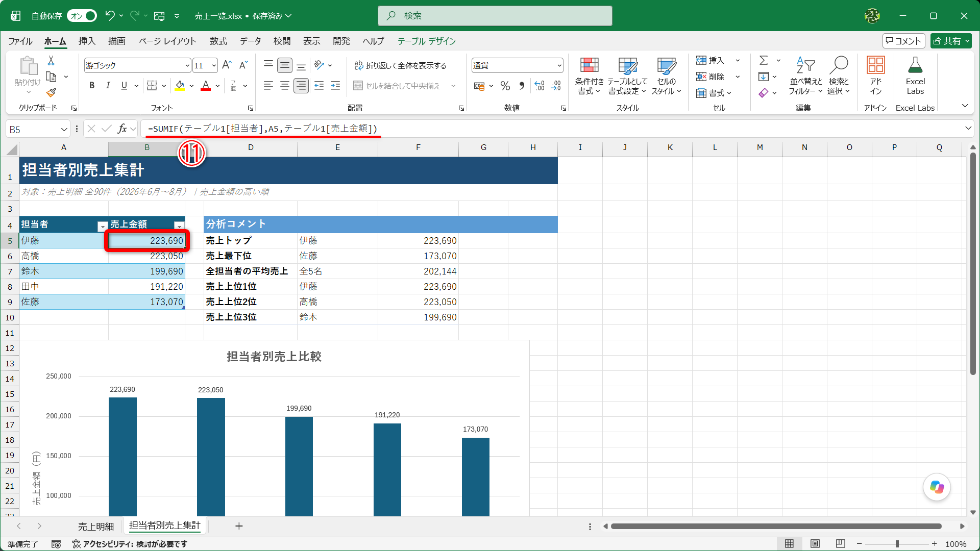
Task: Increase font size with the larger A icon
Action: [x=227, y=65]
